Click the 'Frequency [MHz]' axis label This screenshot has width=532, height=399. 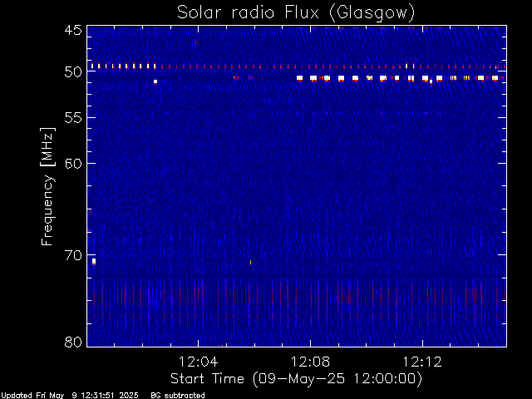(47, 186)
